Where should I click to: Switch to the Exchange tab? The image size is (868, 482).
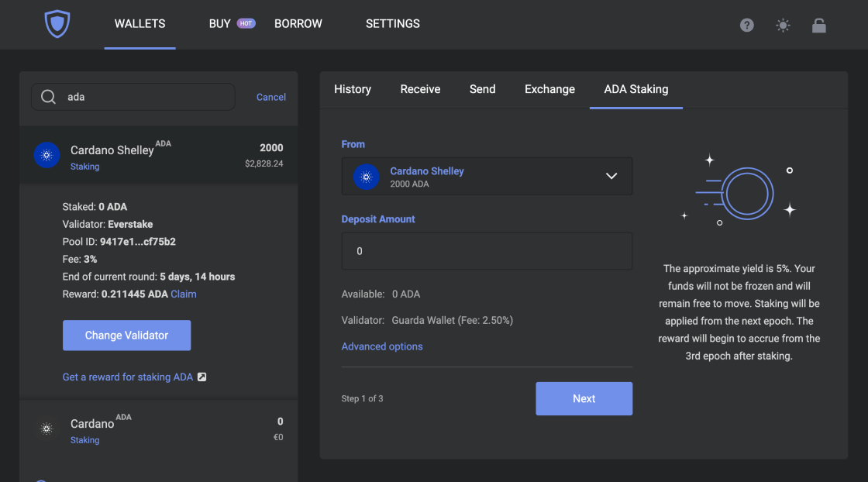549,89
